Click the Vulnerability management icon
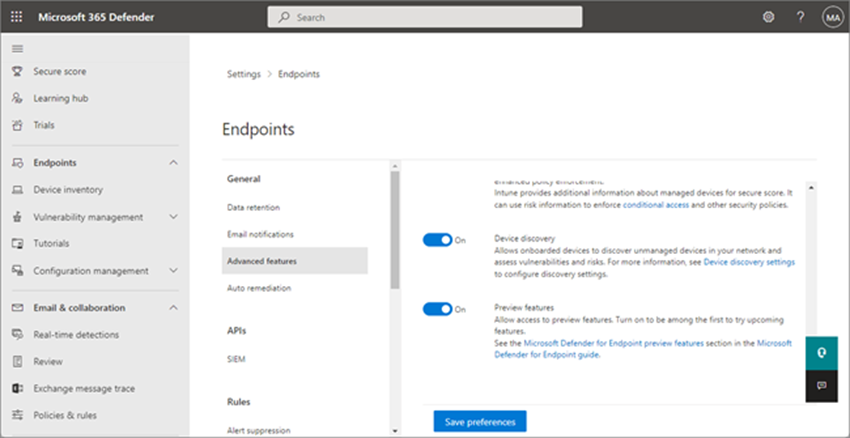This screenshot has height=438, width=850. tap(17, 217)
